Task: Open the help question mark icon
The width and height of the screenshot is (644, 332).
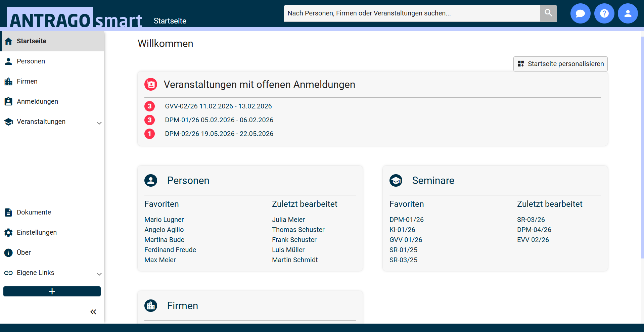Action: pos(604,13)
